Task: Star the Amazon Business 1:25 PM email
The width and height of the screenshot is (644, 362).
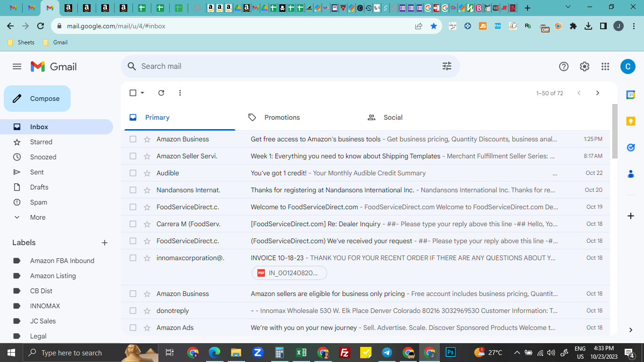Action: click(x=147, y=139)
